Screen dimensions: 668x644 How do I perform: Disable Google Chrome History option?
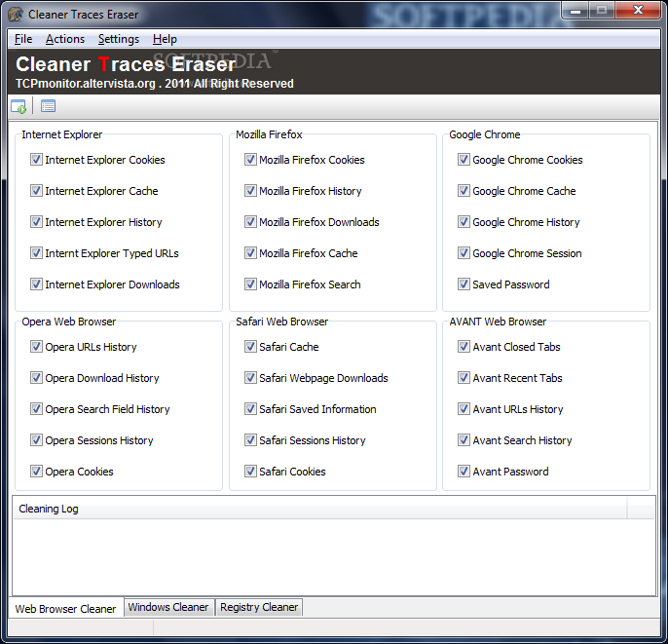[x=464, y=221]
